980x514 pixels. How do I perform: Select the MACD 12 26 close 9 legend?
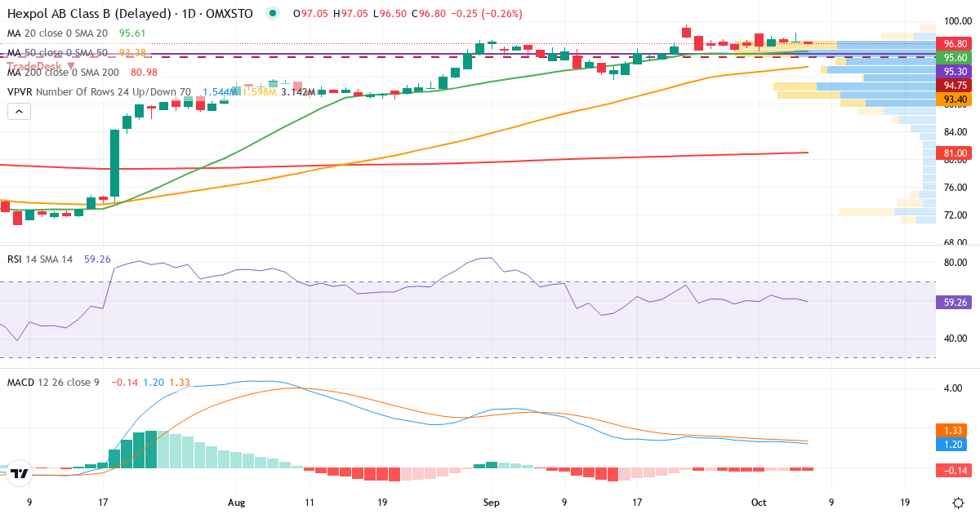click(53, 382)
